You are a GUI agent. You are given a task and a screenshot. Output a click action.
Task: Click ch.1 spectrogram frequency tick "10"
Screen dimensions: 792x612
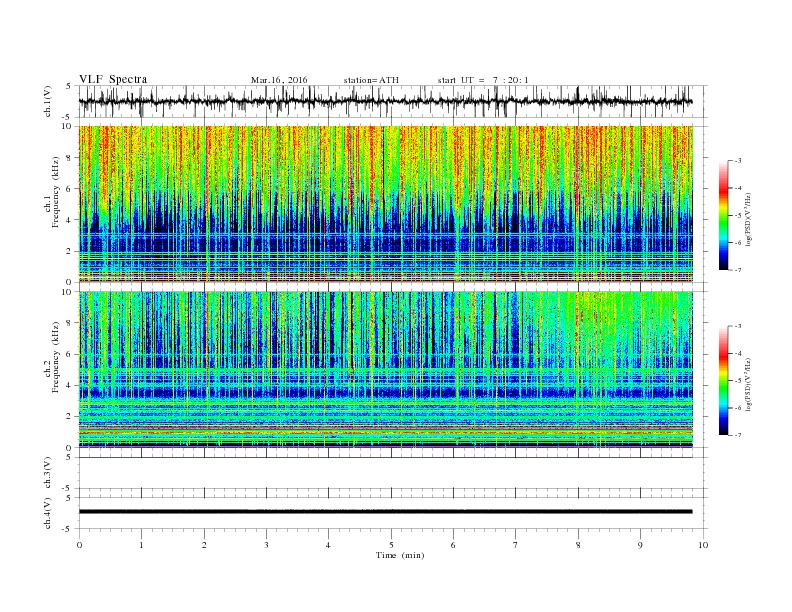[68, 126]
